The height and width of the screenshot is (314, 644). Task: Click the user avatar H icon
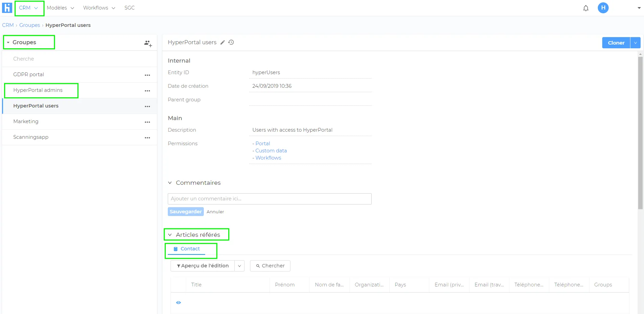pos(603,8)
